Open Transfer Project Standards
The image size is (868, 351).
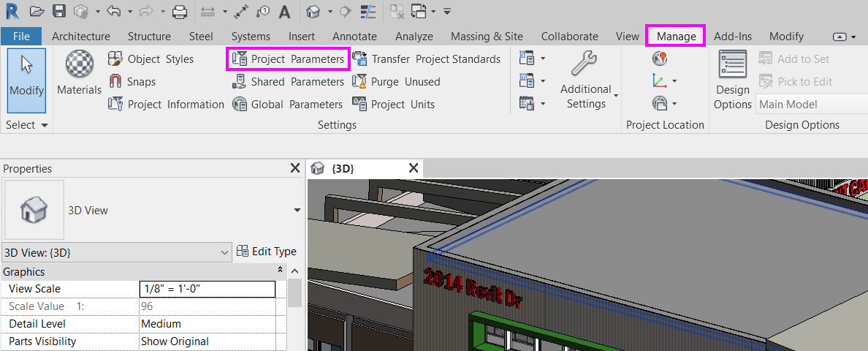click(x=427, y=58)
